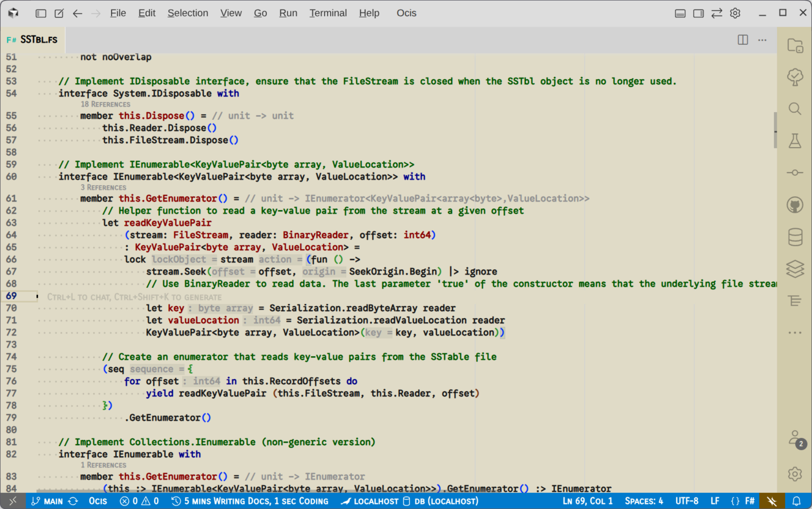Click the 18 References code lens
This screenshot has height=509, width=812.
[x=105, y=104]
